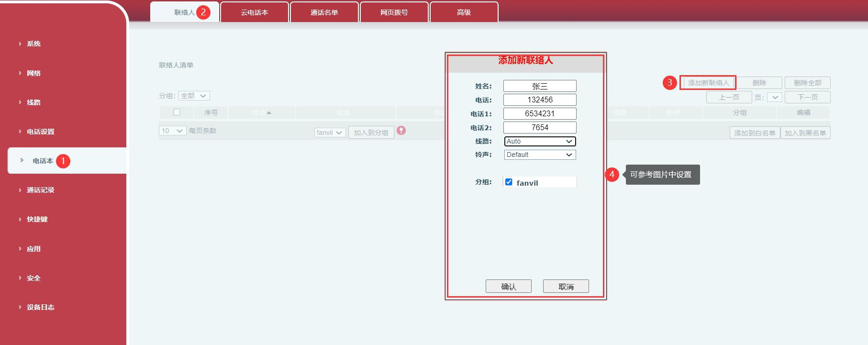Open the 线路 Auto dropdown in the dialog
Screen dimensions: 868x345
click(540, 141)
